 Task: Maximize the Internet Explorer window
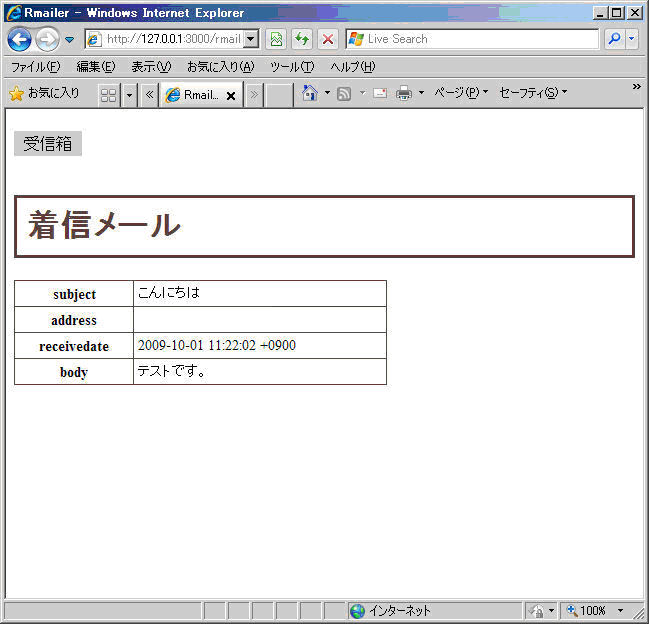coord(617,13)
